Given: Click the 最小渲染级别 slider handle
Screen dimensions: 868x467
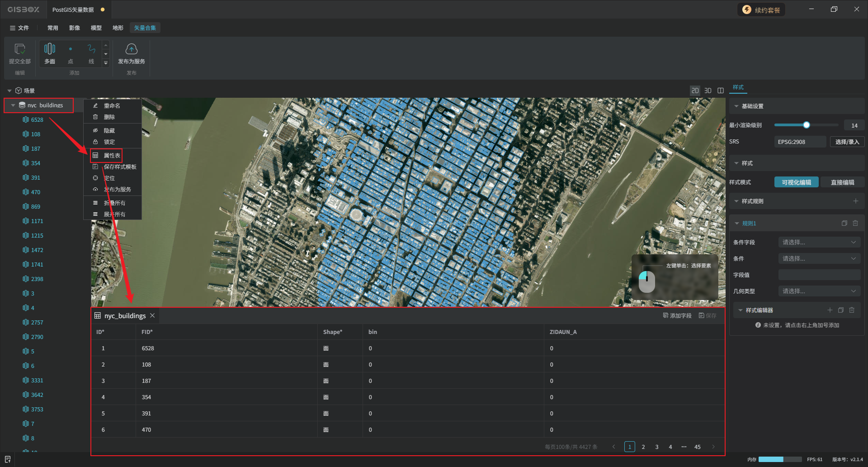Looking at the screenshot, I should click(x=806, y=125).
